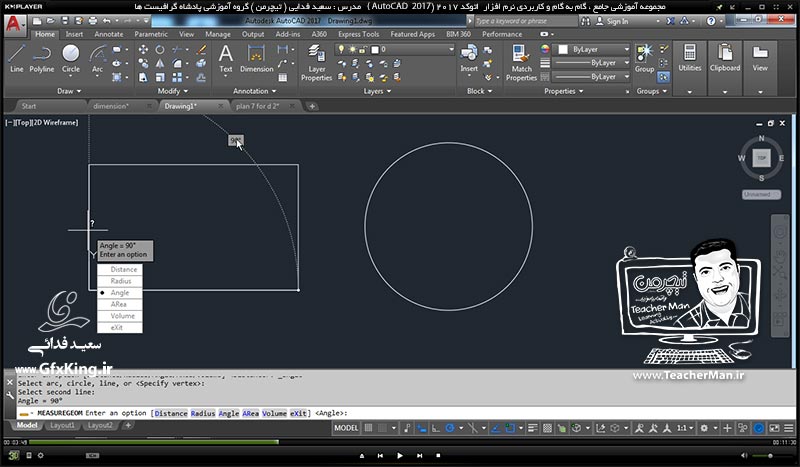Viewport: 800px width, 467px height.
Task: Click the KMPlayer video progress bar
Action: (x=398, y=442)
